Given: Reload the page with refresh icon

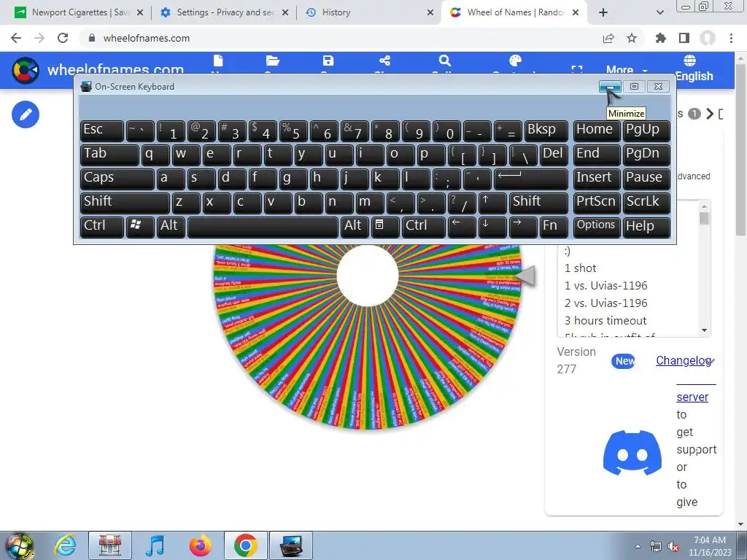Looking at the screenshot, I should click(x=63, y=38).
